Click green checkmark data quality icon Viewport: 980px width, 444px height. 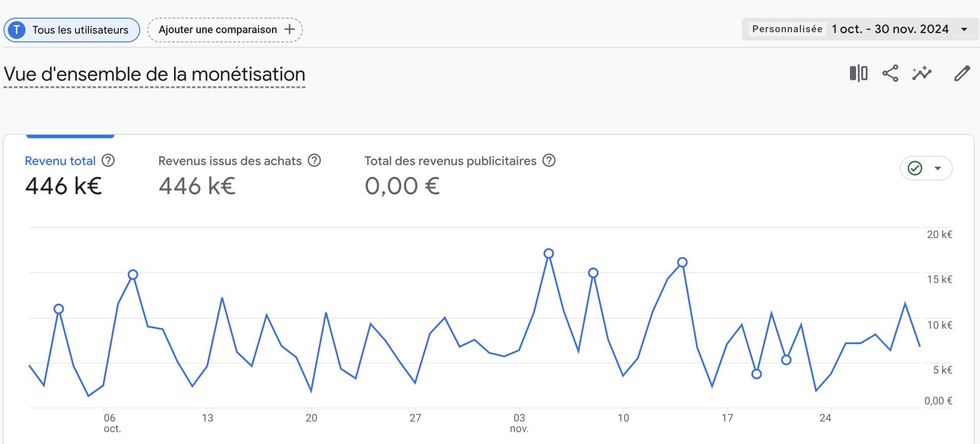(915, 168)
